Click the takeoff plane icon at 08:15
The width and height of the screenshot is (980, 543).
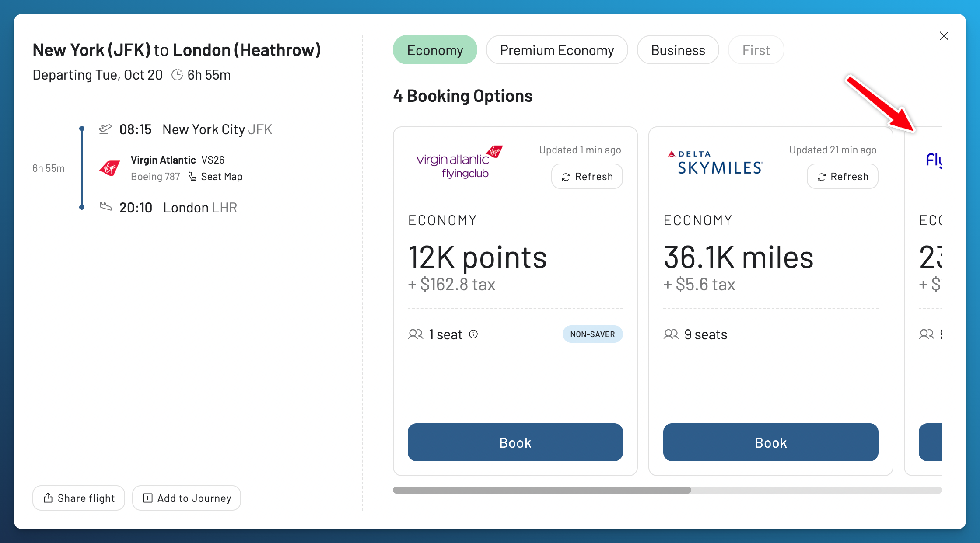point(105,129)
